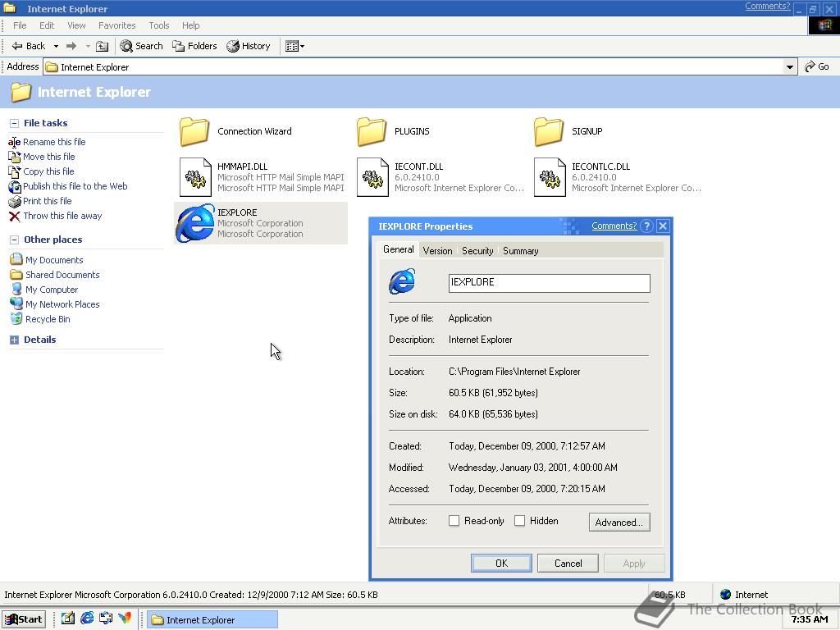Select the Connection Wizard folder

pyautogui.click(x=235, y=131)
